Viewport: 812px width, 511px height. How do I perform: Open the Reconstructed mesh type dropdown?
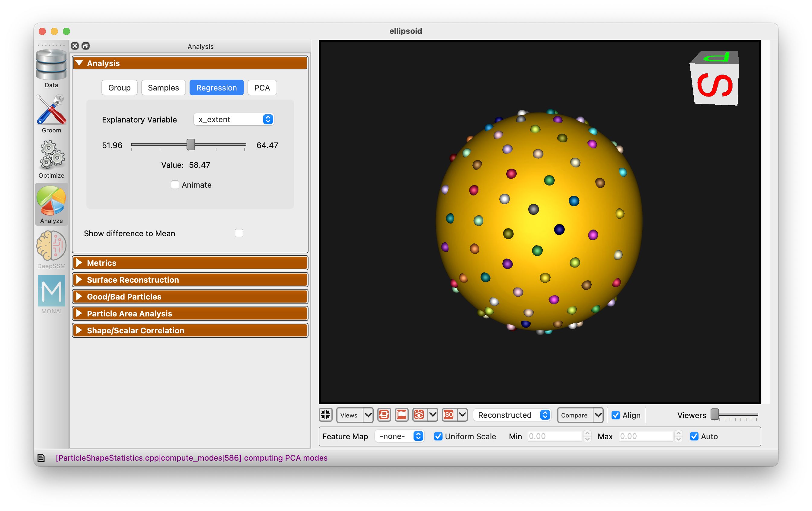[x=512, y=415]
